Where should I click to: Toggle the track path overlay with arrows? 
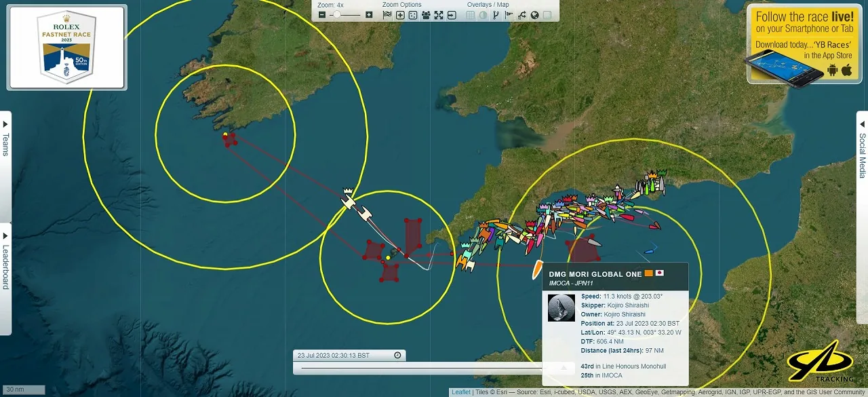tap(521, 15)
